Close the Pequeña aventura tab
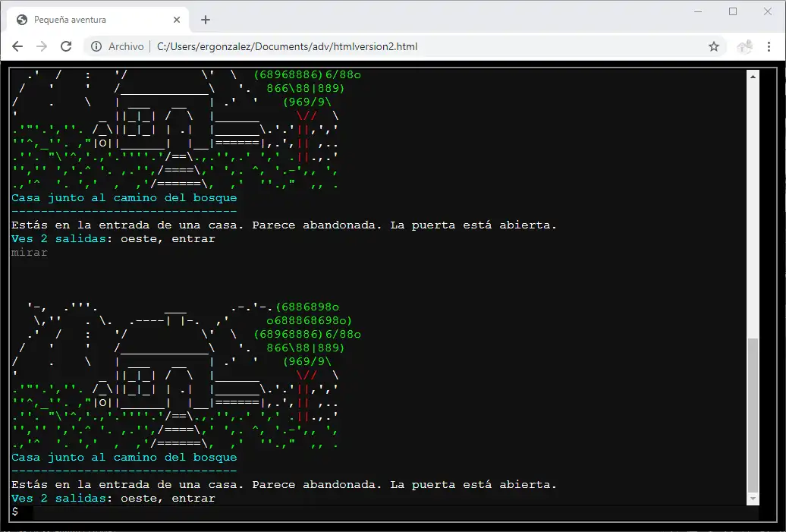This screenshot has width=786, height=532. click(177, 20)
